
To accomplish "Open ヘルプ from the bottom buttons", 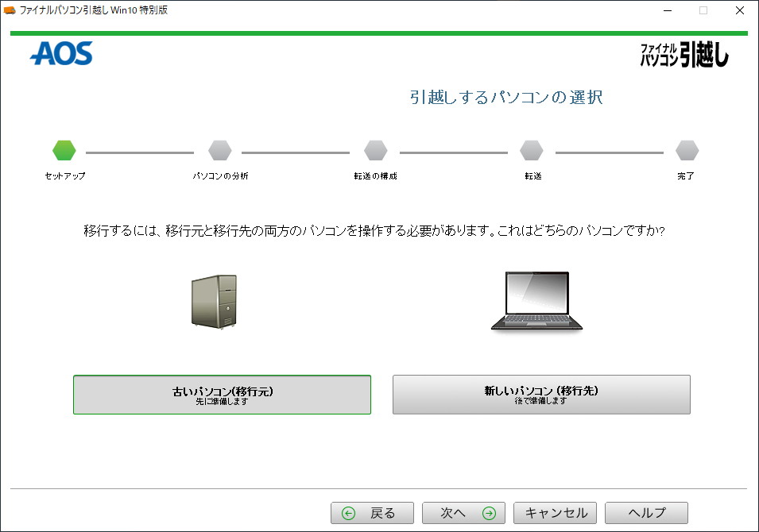I will (646, 513).
